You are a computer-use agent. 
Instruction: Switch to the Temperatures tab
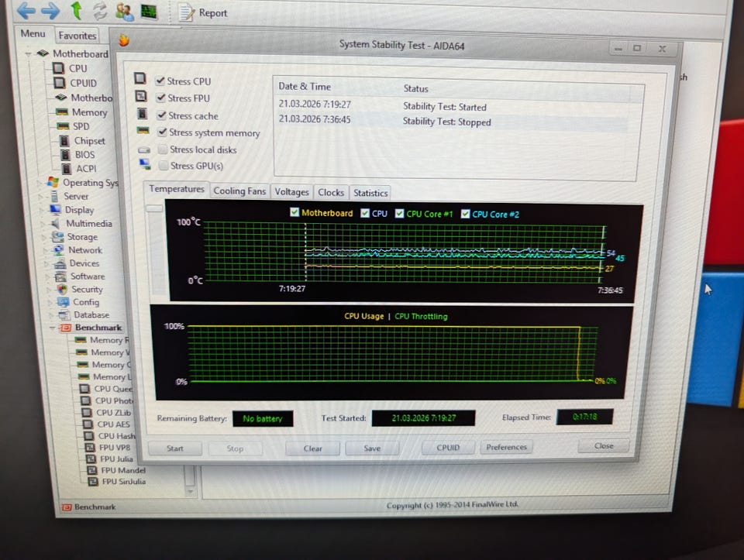point(177,189)
